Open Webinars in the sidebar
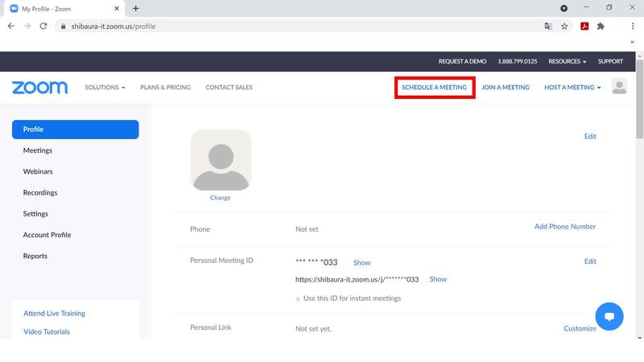The image size is (644, 362). coord(38,171)
